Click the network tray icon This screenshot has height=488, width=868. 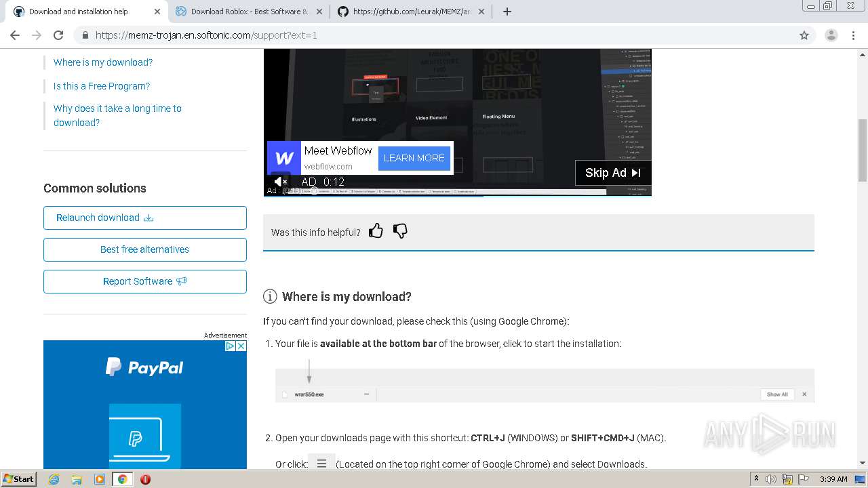(787, 479)
